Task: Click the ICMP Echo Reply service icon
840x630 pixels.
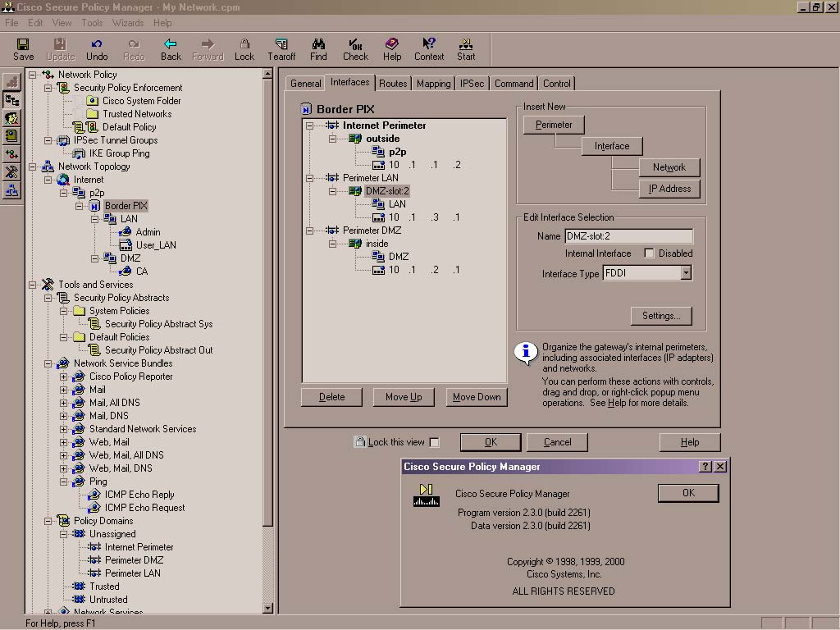Action: click(94, 495)
